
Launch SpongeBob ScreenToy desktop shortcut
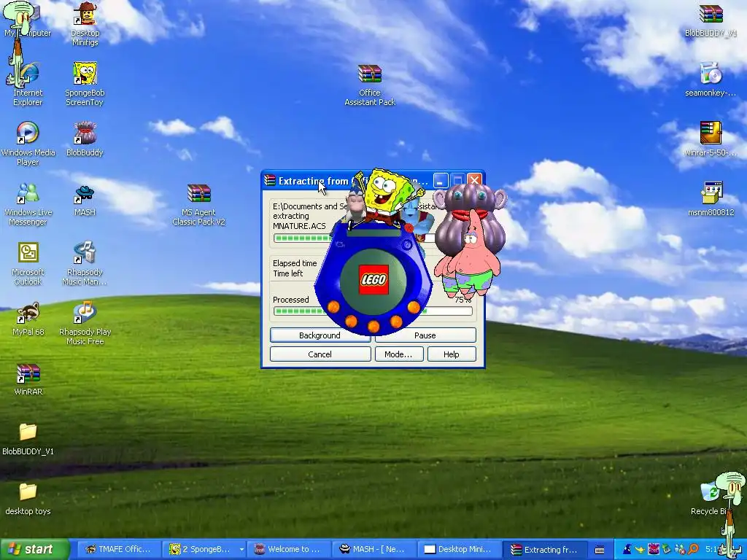tap(85, 84)
